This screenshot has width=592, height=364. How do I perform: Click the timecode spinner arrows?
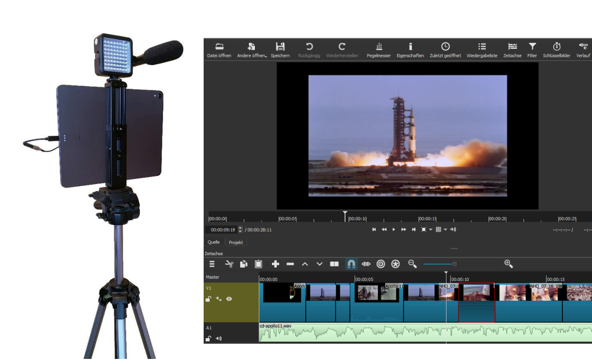240,230
